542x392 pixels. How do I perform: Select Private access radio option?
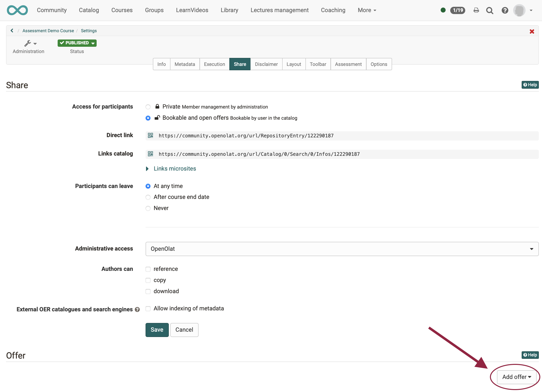coord(148,107)
